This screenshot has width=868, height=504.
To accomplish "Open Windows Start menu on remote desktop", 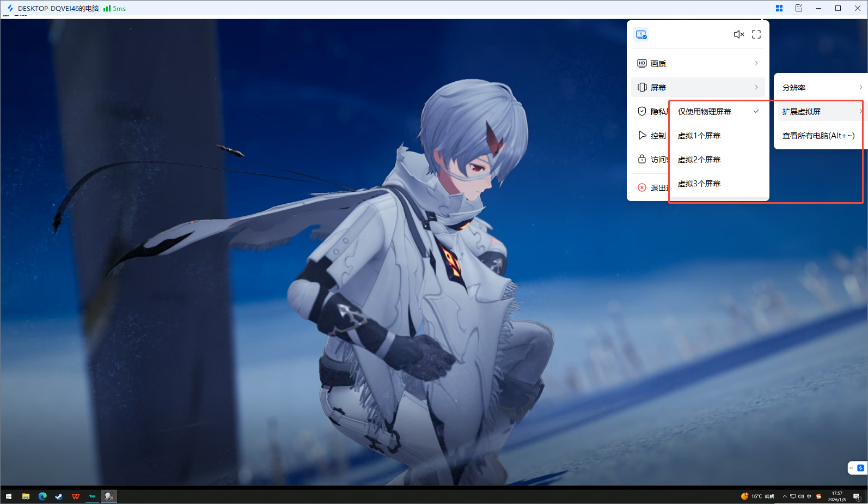I will click(9, 496).
